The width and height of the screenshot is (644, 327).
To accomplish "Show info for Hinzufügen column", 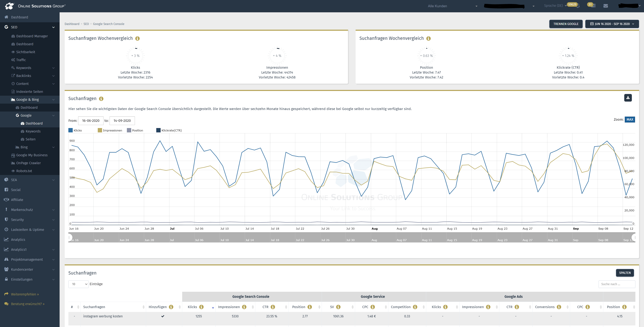I will click(171, 307).
